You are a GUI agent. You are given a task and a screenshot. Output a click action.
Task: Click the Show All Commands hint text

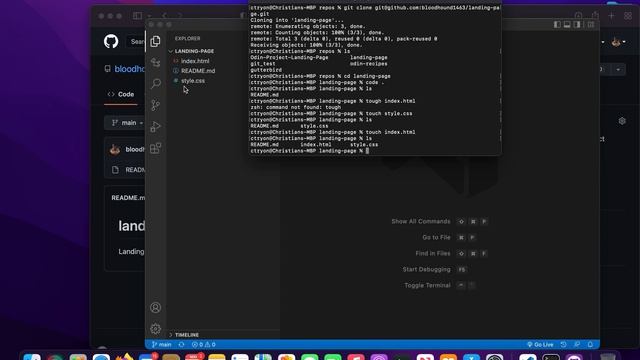421,221
